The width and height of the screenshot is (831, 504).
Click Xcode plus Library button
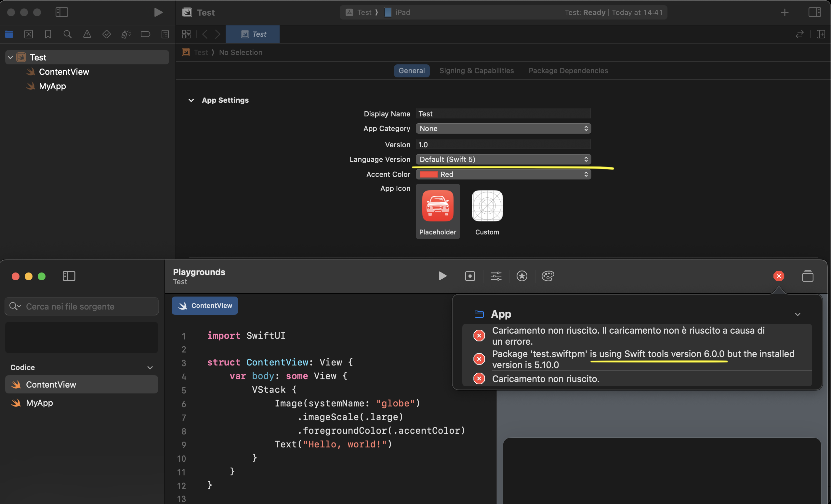tap(785, 12)
